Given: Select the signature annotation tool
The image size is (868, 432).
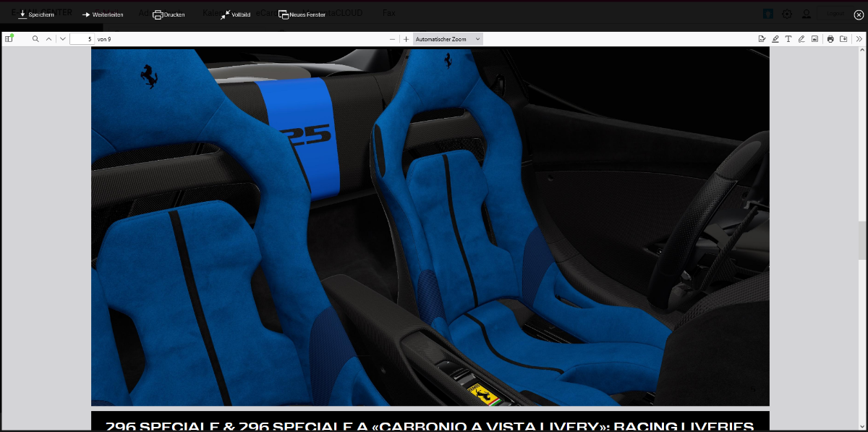Looking at the screenshot, I should tap(762, 39).
